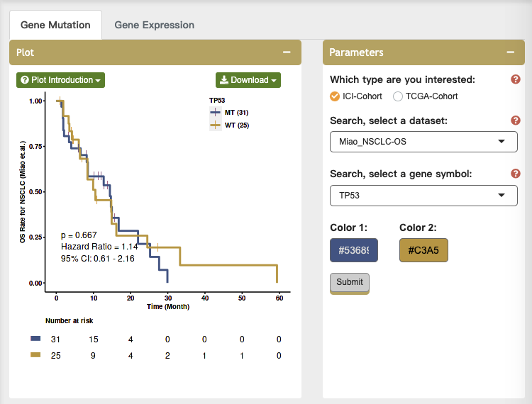Select the TCGA-Cohort radio option

point(398,96)
